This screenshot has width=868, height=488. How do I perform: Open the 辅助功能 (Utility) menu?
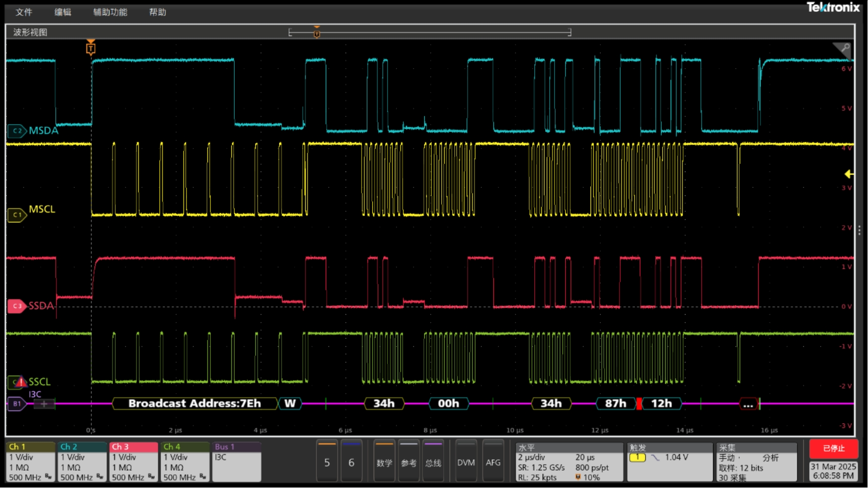click(110, 12)
